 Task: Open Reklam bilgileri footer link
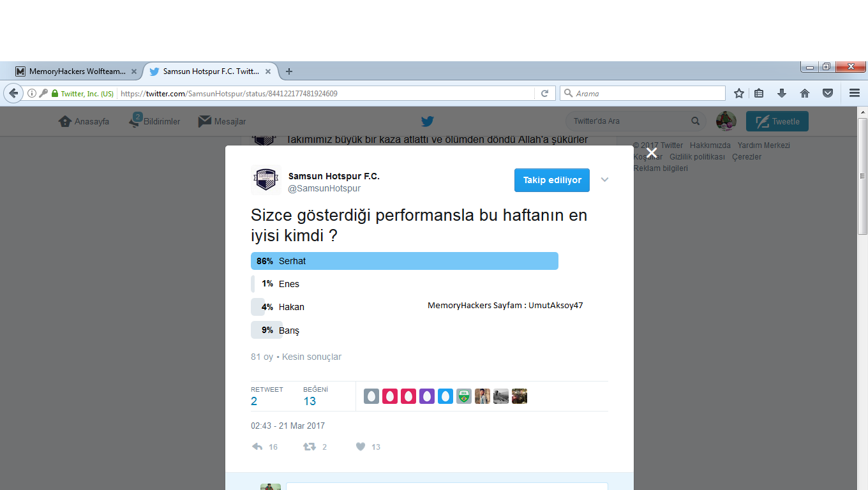[x=661, y=168]
